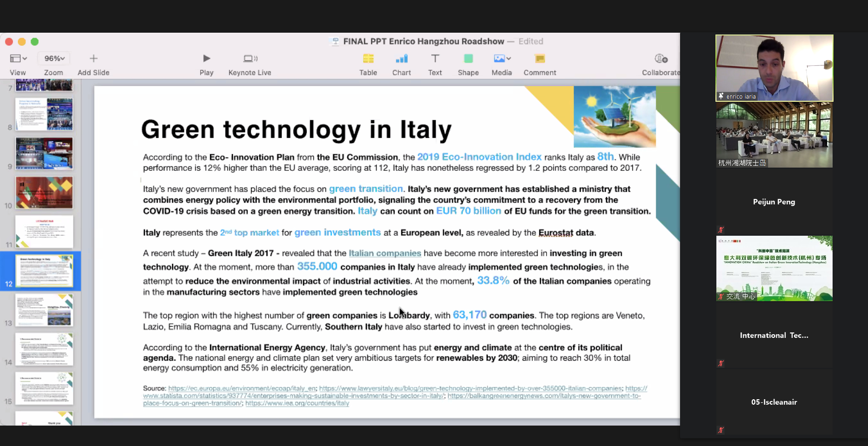Select the highlighted slide 12 thumbnail
This screenshot has width=868, height=446.
[x=44, y=271]
